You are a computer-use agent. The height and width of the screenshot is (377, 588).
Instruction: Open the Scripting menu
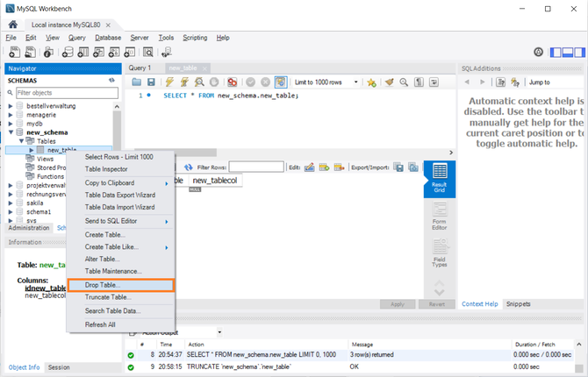195,38
